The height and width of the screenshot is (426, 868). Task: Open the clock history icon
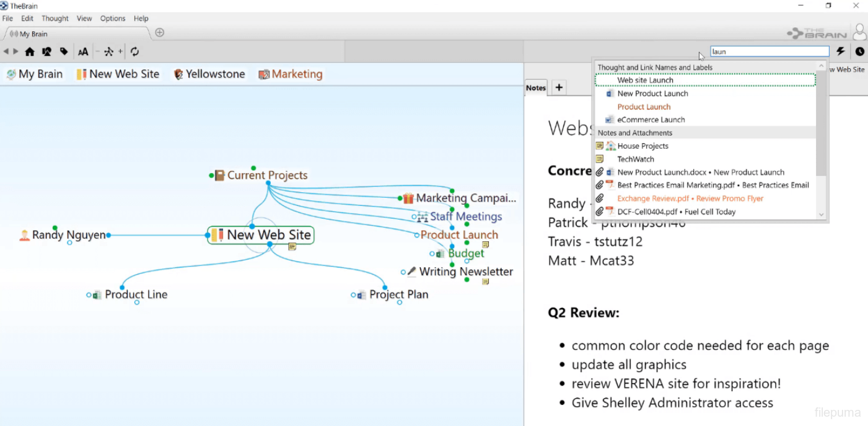(x=860, y=51)
